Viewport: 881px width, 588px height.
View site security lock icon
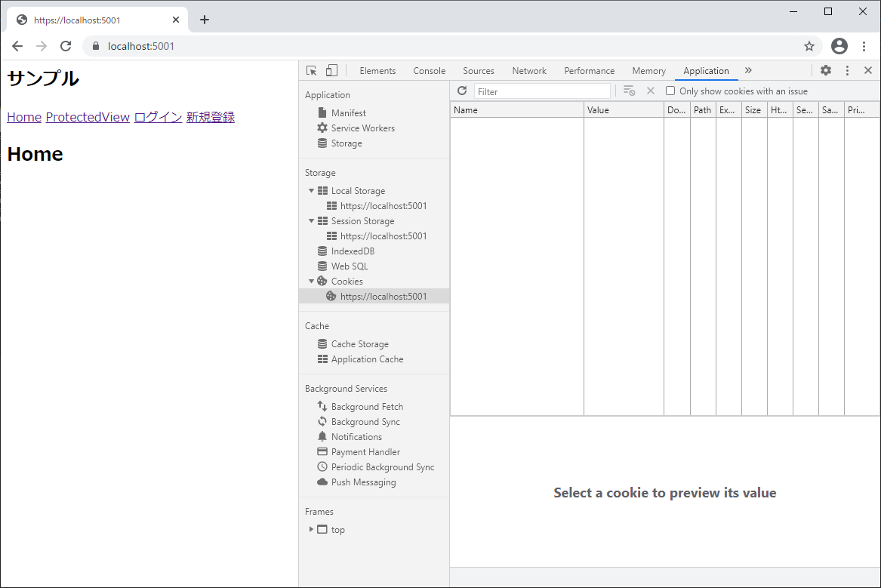click(x=96, y=46)
